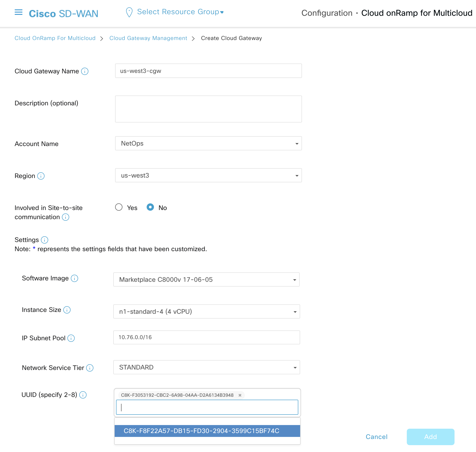
Task: Open UUID (specify 2-8) info icon
Action: click(83, 395)
